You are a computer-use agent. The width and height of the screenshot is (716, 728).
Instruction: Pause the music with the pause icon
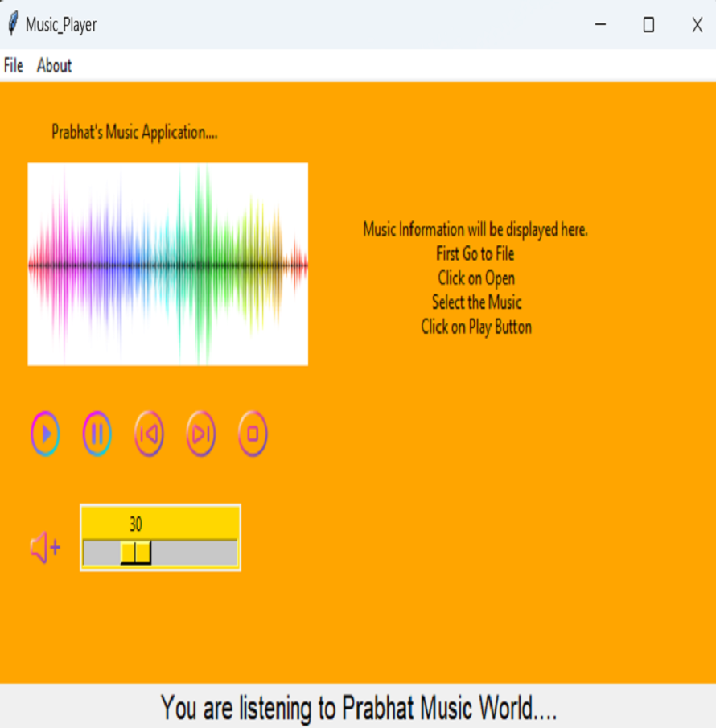coord(97,434)
